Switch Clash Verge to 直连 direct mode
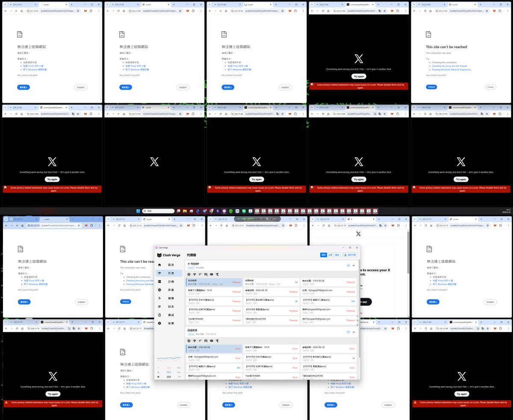 pos(337,255)
